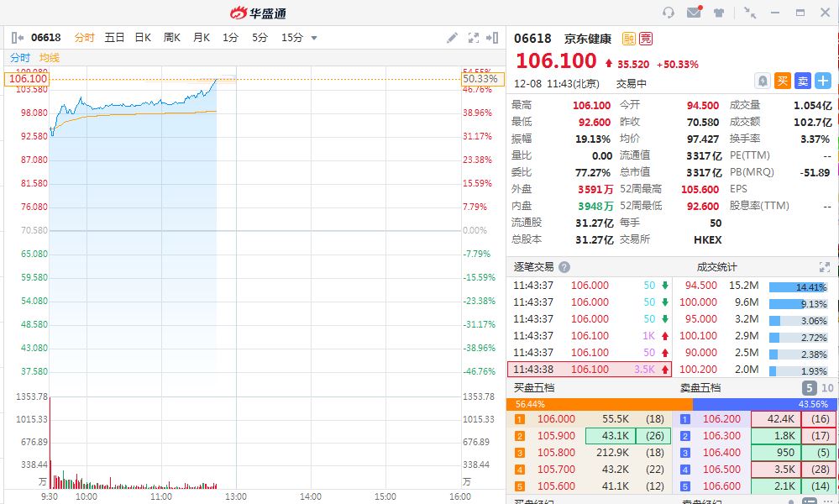
Task: Switch order book to 5 levels
Action: click(809, 388)
